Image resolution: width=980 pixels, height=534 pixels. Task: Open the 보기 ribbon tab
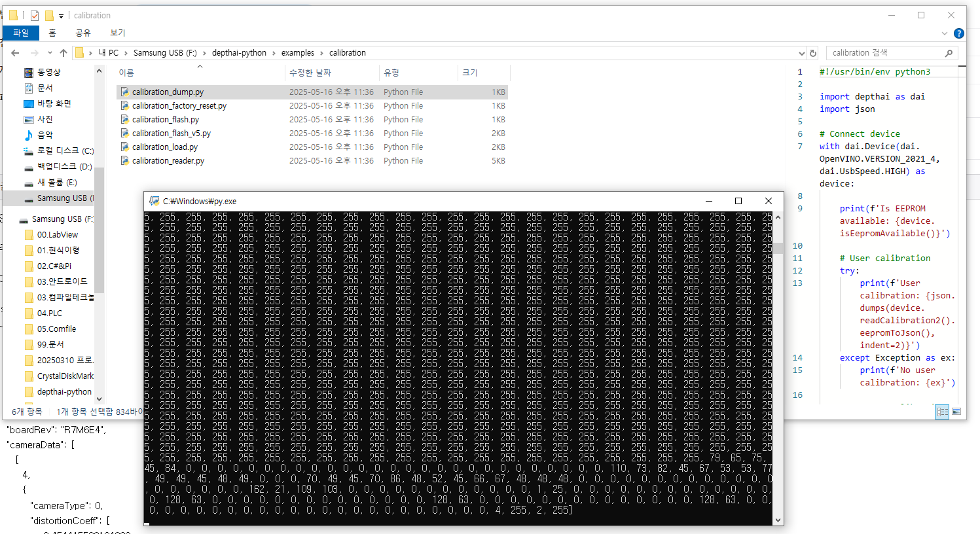pyautogui.click(x=117, y=33)
